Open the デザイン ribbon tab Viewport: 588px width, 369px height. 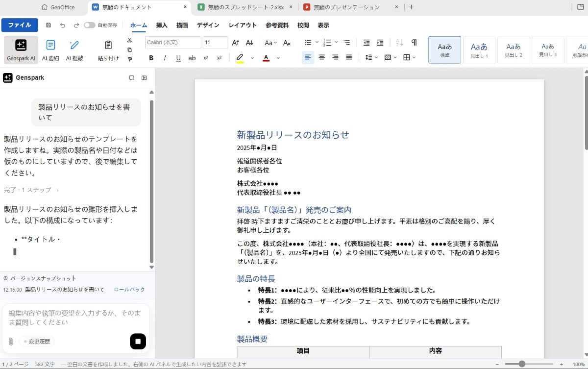tap(208, 25)
